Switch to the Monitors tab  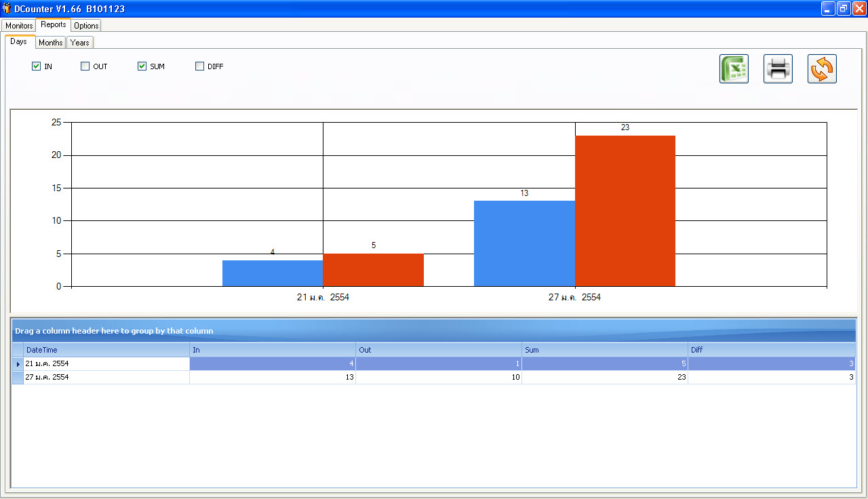pyautogui.click(x=19, y=26)
